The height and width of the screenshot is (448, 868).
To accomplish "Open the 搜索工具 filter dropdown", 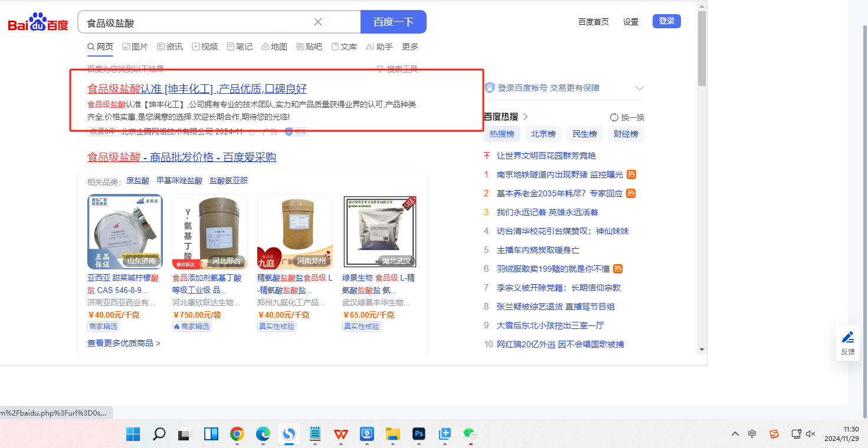I will (397, 69).
